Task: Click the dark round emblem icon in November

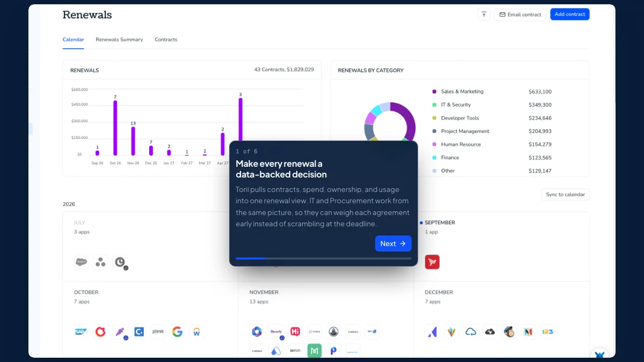Action: coord(334,332)
